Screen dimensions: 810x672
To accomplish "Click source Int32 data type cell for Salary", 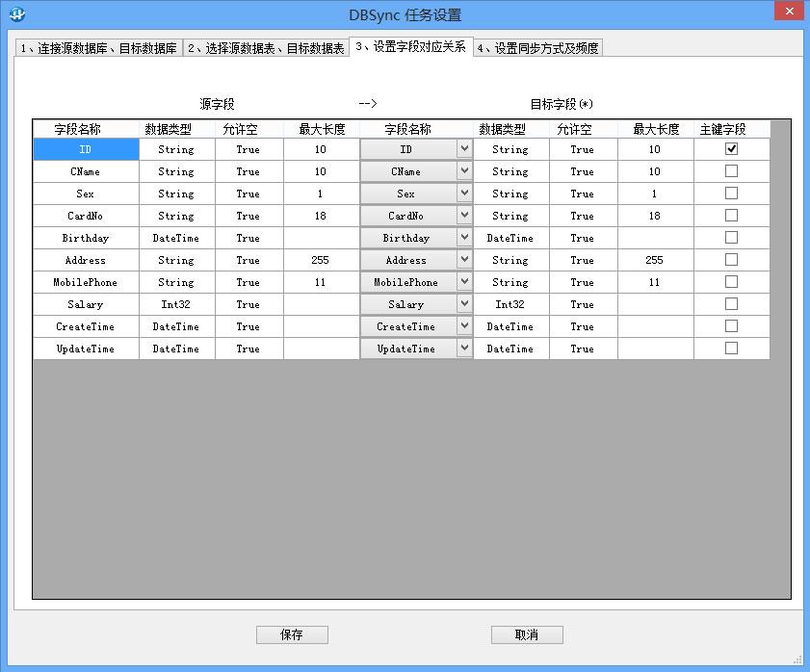I will point(176,305).
